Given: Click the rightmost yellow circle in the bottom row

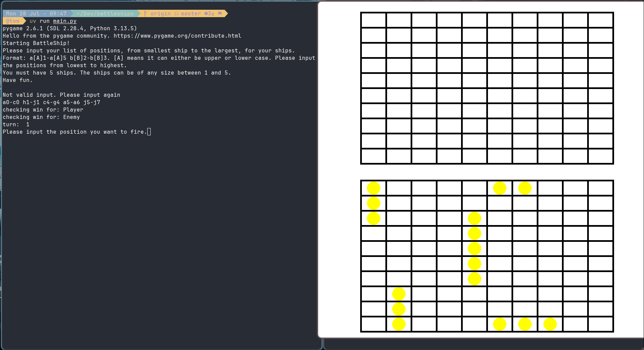Looking at the screenshot, I should [x=550, y=324].
